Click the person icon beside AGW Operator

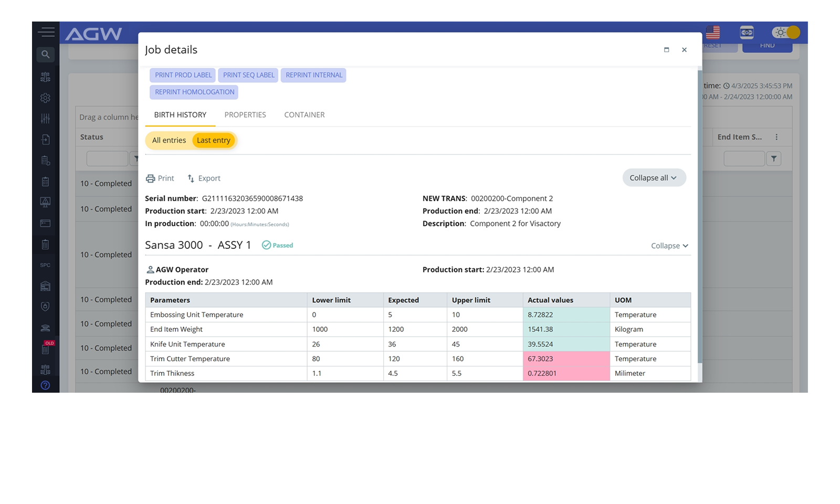[150, 270]
